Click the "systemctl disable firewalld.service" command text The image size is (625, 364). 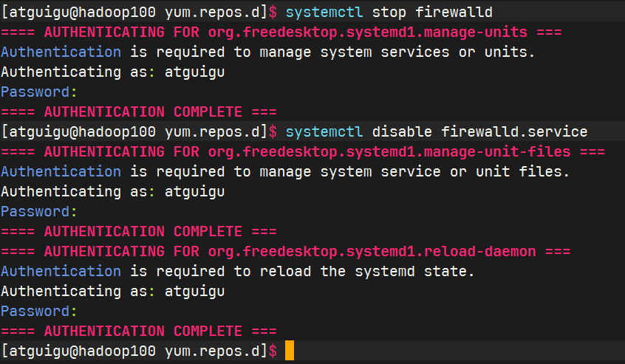point(436,132)
